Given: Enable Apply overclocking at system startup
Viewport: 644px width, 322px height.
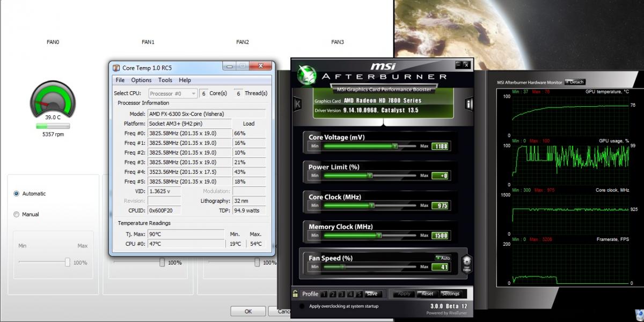Looking at the screenshot, I should (x=302, y=306).
